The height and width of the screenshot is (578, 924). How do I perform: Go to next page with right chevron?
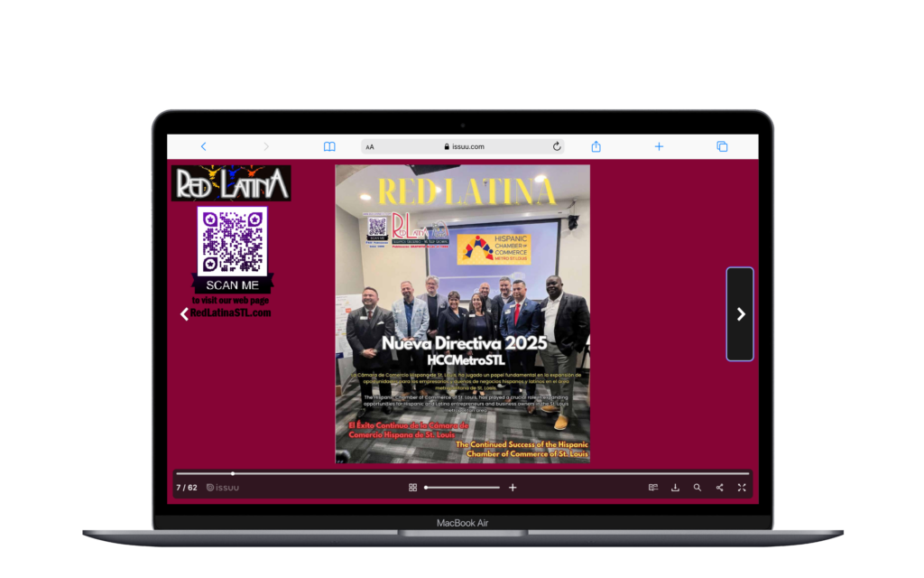[x=740, y=313]
